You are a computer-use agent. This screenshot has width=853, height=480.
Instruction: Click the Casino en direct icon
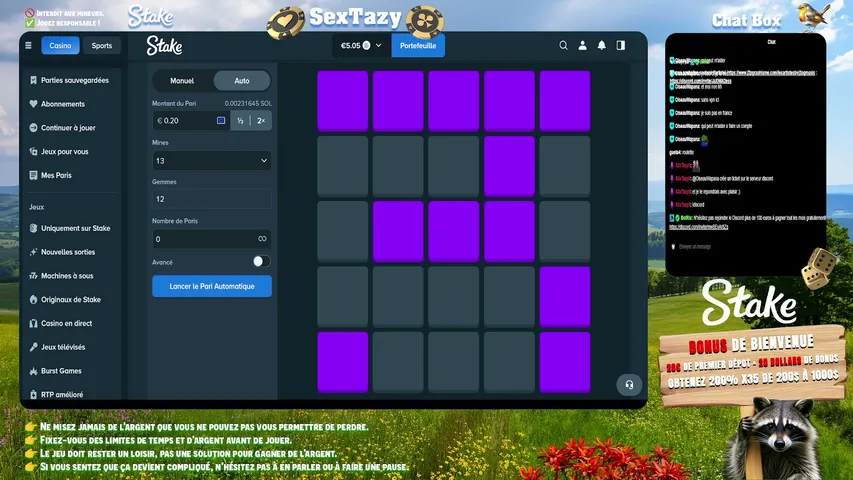coord(33,323)
